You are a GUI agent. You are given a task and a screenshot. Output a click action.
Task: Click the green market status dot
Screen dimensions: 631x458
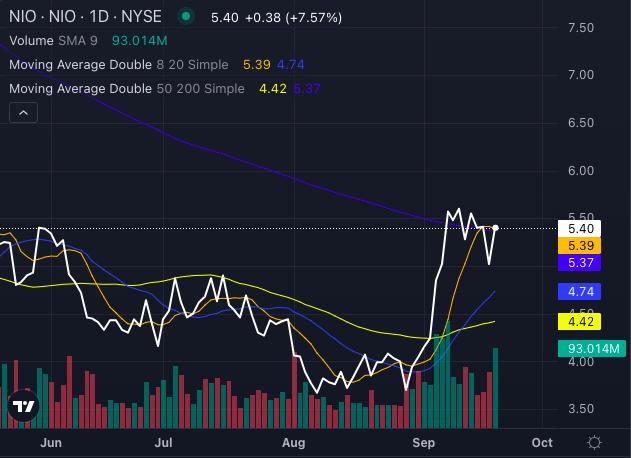pos(186,17)
